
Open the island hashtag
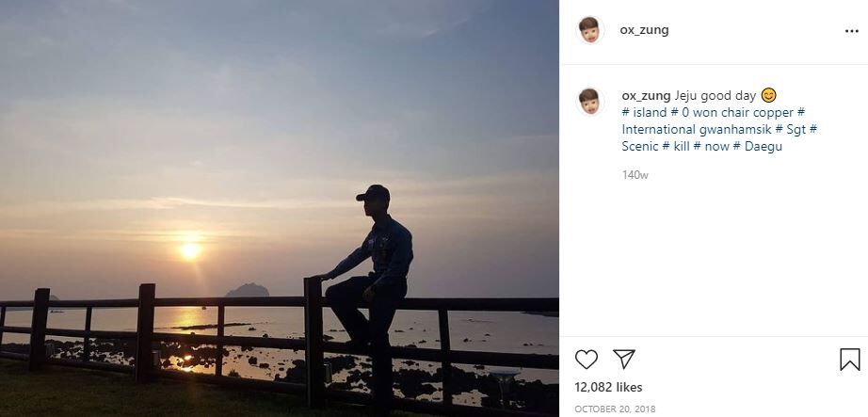tap(644, 113)
